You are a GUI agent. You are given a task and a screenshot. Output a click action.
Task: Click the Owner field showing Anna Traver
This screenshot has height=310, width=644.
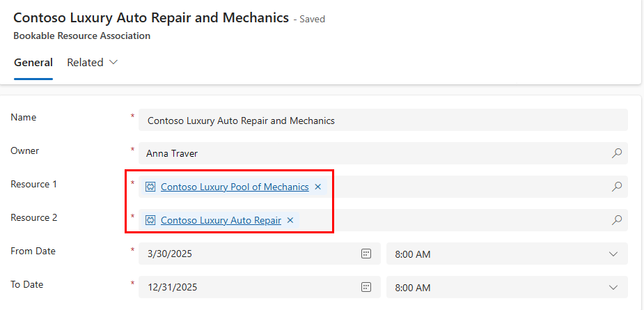(383, 153)
